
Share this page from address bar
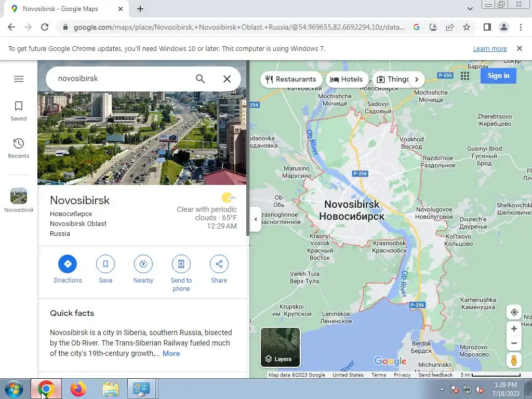[450, 27]
